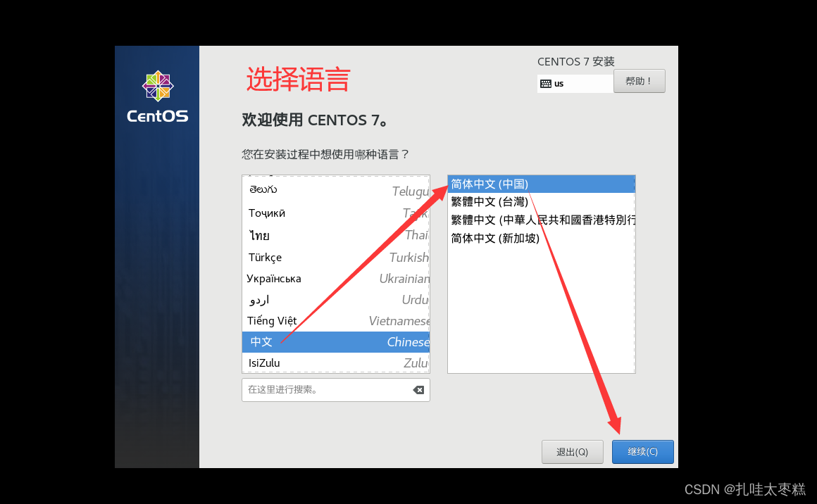
Task: Select the Türkçe Turkish language row
Action: tap(336, 257)
